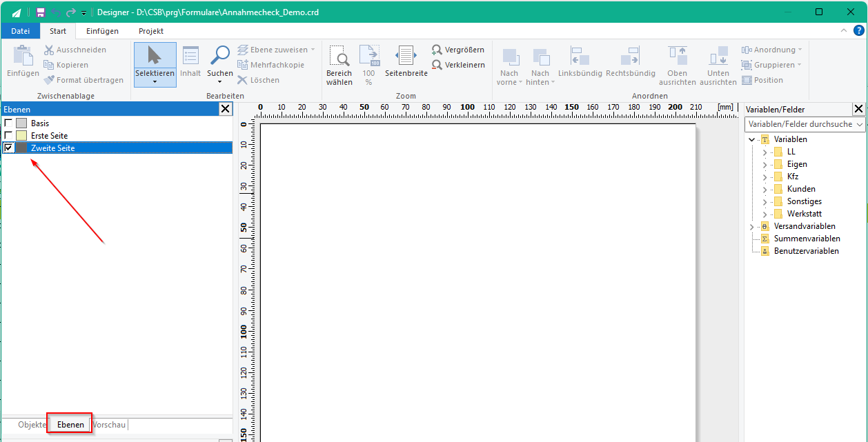Screen dimensions: 868x442
Task: Click the Bereich wählen zoom tool
Action: point(339,66)
